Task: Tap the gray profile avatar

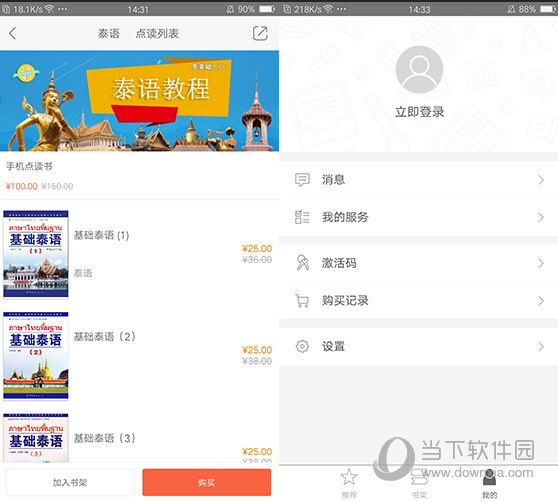Action: click(x=419, y=70)
